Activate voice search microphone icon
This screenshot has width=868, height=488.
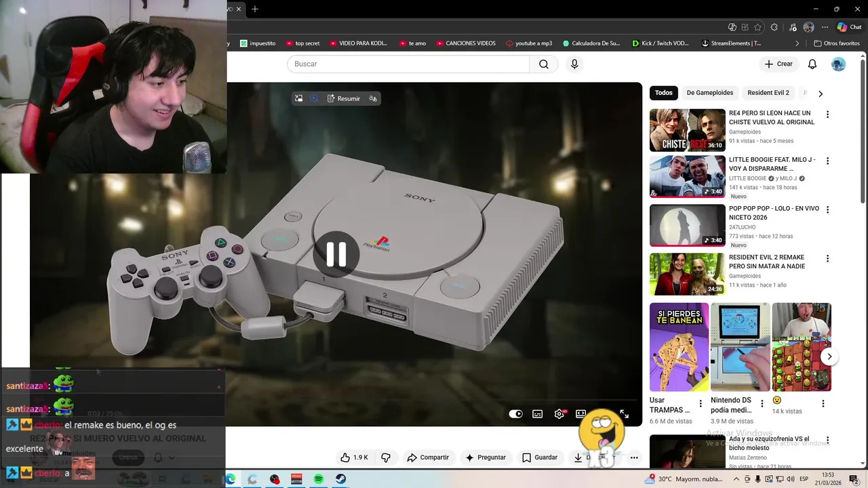click(x=574, y=64)
